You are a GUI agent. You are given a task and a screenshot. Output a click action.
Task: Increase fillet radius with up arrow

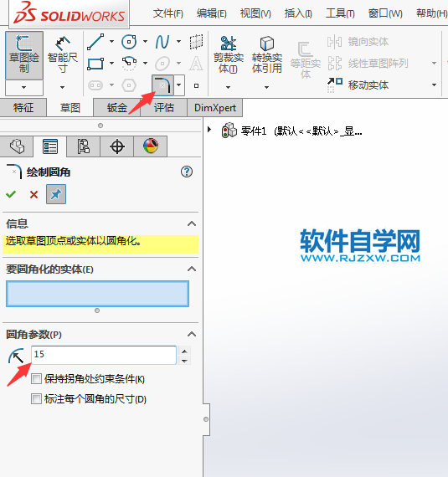click(x=184, y=351)
